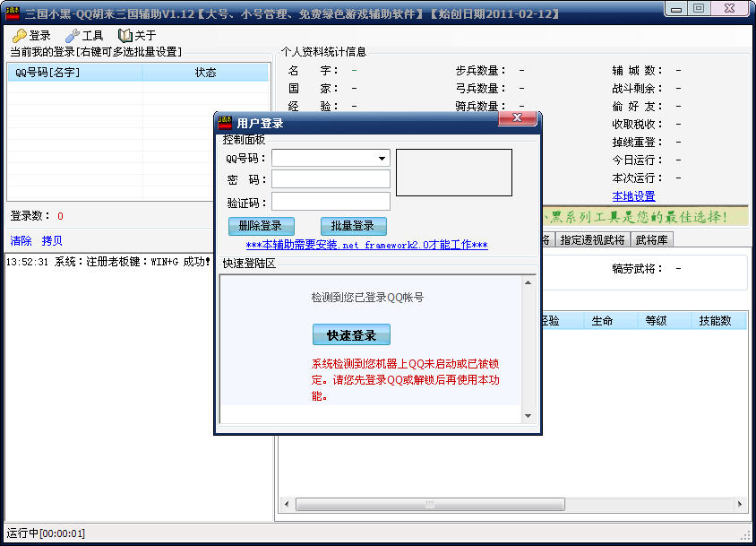Open the 关于 menu with book icon
Image resolution: width=756 pixels, height=546 pixels.
pyautogui.click(x=137, y=35)
